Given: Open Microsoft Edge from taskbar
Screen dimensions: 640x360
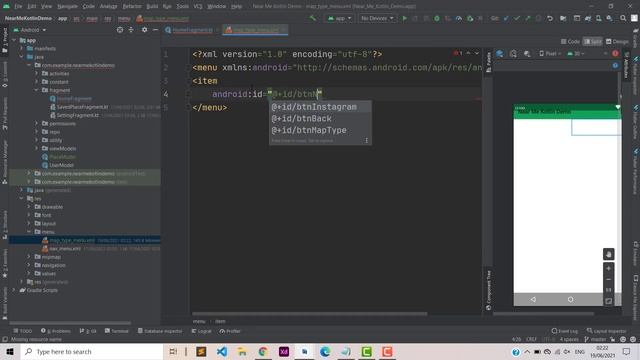Looking at the screenshot, I should coord(325,351).
